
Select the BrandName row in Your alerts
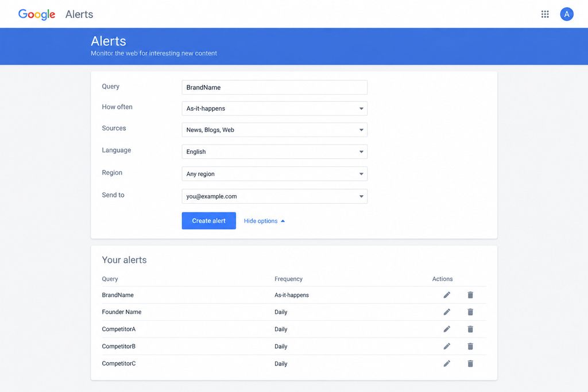(294, 295)
